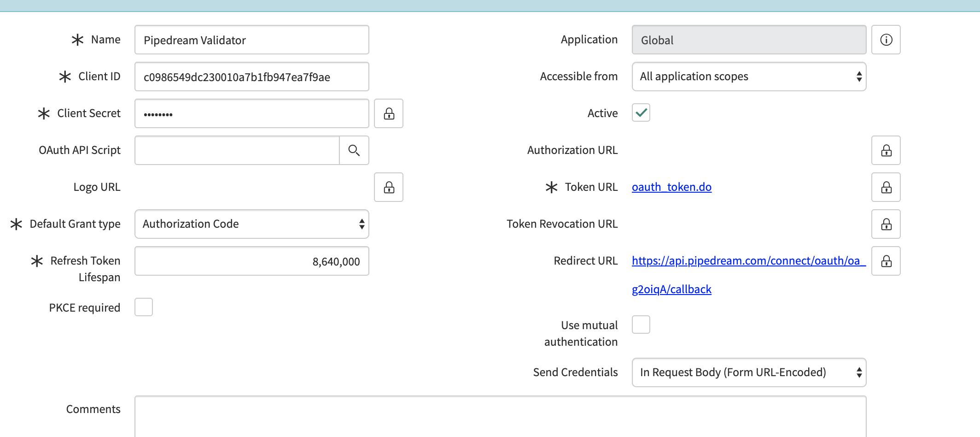Change the Default Grant type selection
This screenshot has height=437, width=980.
pyautogui.click(x=251, y=224)
